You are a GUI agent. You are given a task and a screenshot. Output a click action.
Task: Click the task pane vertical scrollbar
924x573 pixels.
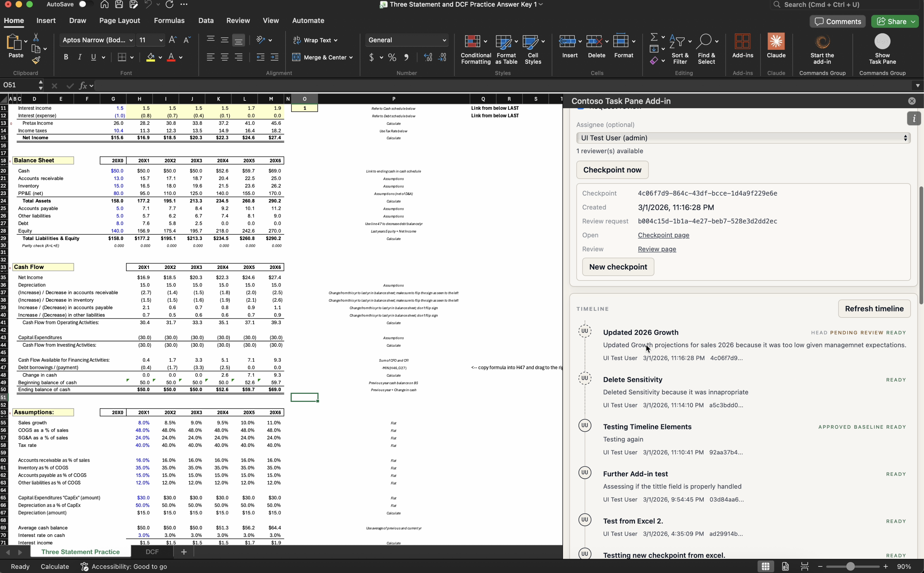(921, 245)
